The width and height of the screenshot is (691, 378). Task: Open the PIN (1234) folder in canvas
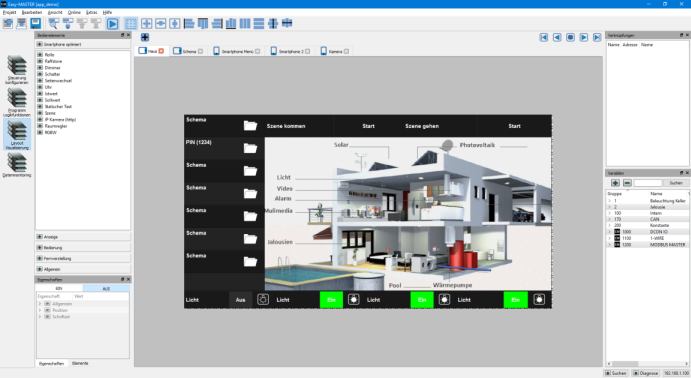250,148
